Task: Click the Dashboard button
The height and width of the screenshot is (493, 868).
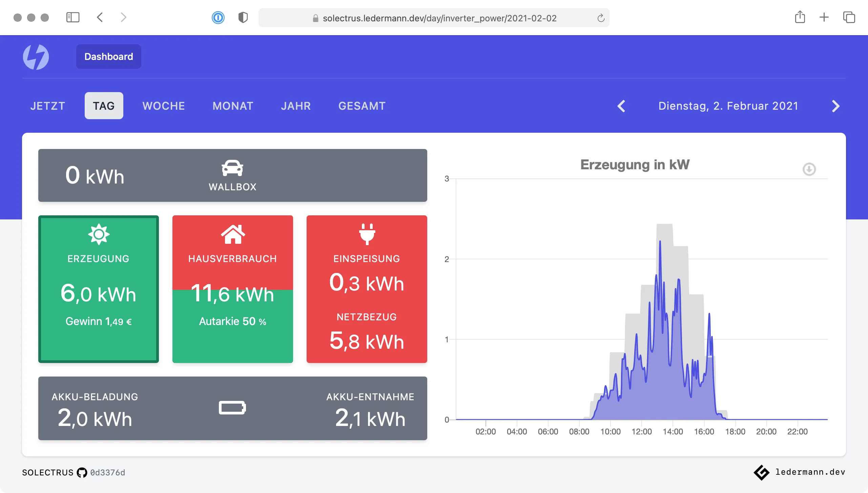Action: point(108,56)
